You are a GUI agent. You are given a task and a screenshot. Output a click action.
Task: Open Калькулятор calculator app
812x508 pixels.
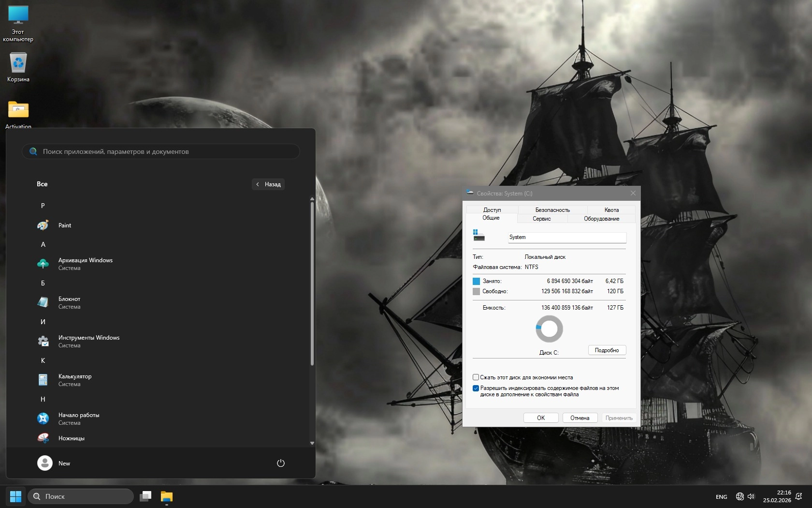click(x=74, y=380)
